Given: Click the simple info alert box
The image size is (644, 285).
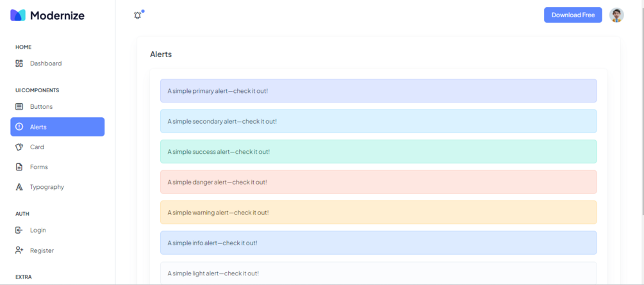Looking at the screenshot, I should pos(378,243).
